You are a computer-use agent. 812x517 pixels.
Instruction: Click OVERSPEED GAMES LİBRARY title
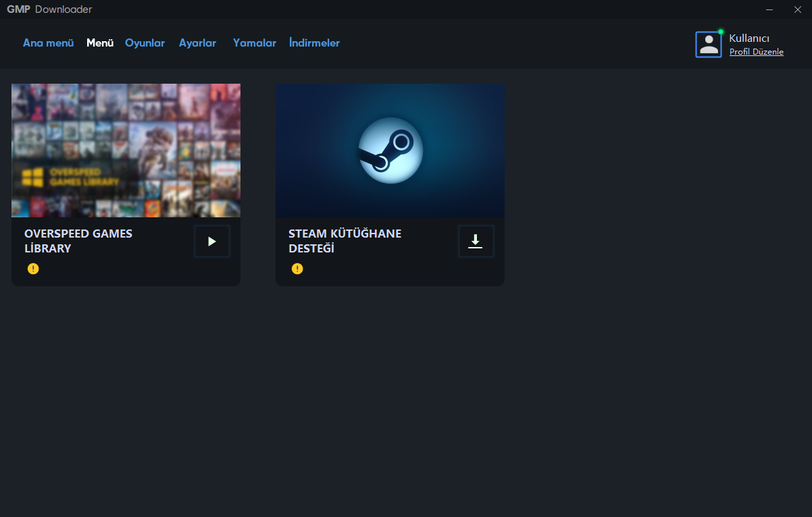pyautogui.click(x=78, y=241)
